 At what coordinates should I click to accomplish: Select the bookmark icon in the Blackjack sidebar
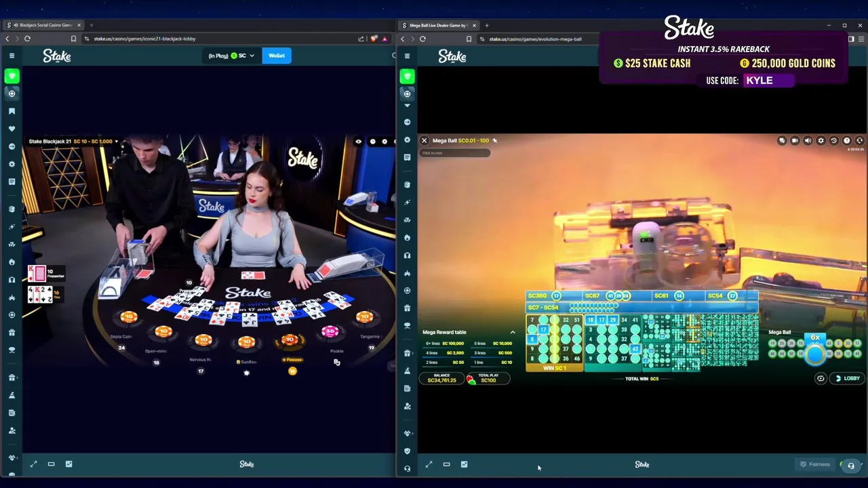coord(12,111)
